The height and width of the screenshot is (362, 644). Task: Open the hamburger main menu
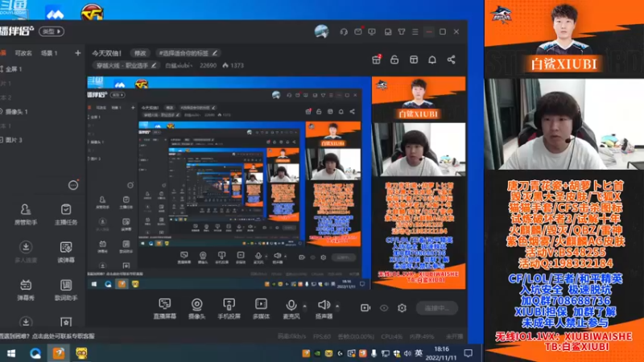tap(415, 31)
